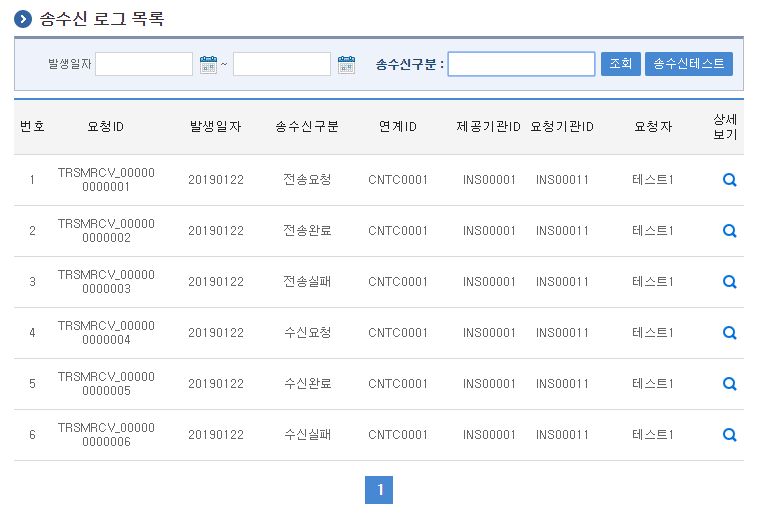Screen dimensions: 760x515
Task: Select request ID TRSMRCV_000000000001 cell
Action: point(106,180)
